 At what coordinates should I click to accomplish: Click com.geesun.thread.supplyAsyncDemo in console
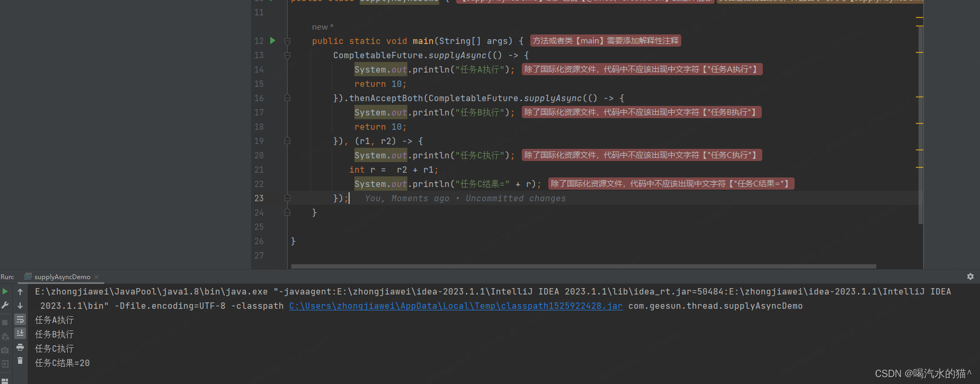pyautogui.click(x=715, y=306)
